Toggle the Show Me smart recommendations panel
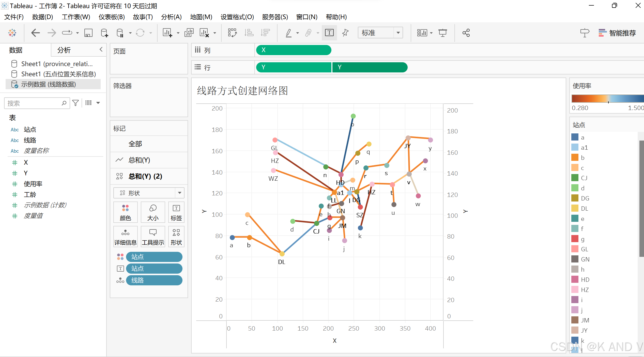Screen dimensions: 644x357 pyautogui.click(x=617, y=33)
